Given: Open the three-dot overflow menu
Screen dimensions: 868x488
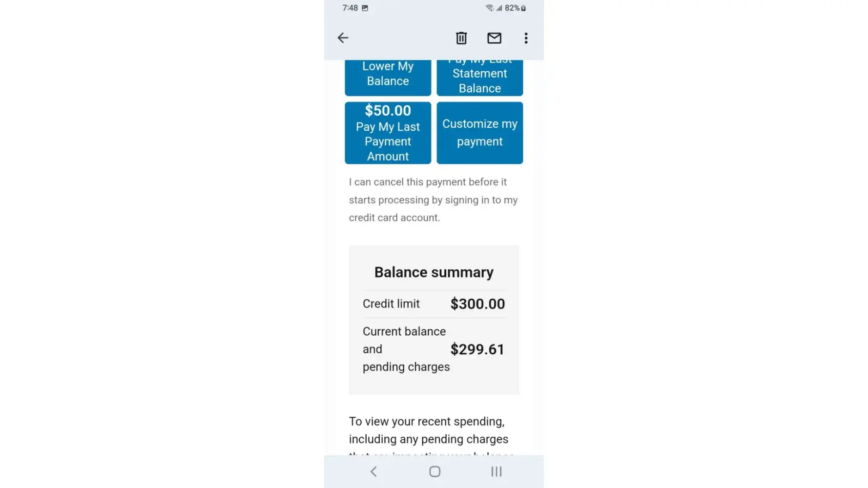Looking at the screenshot, I should click(526, 38).
